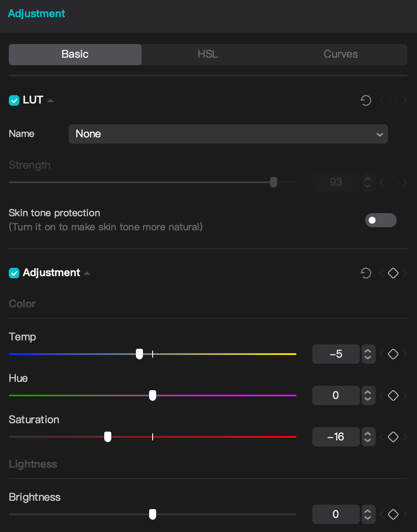Collapse the LUT section arrow

coord(50,100)
